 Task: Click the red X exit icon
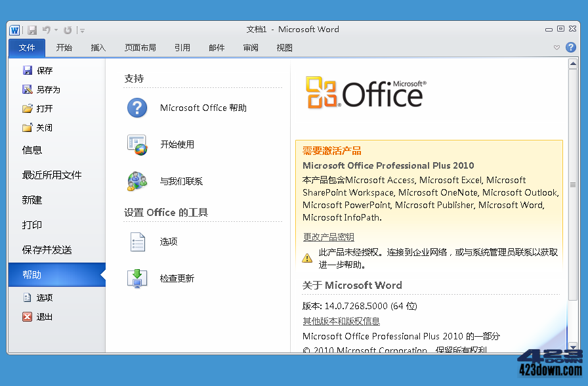tap(27, 317)
